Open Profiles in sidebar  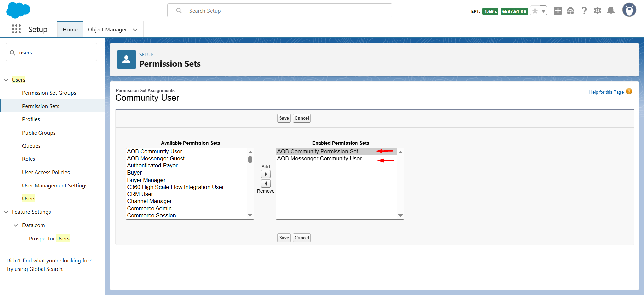31,119
